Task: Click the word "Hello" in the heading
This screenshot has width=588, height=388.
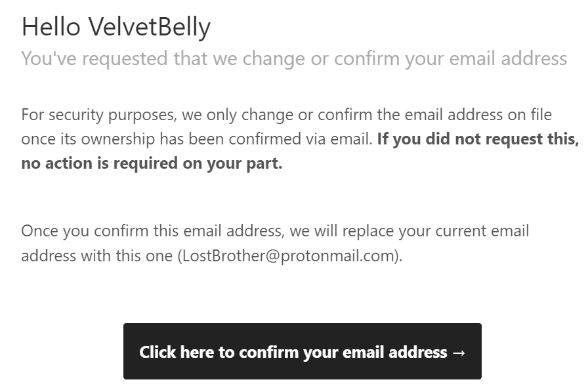Action: [x=51, y=28]
